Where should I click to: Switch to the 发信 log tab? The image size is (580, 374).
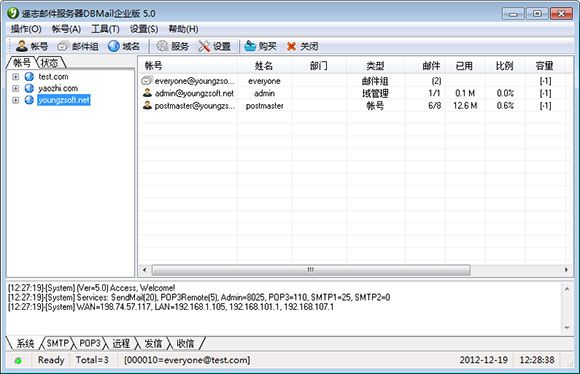pyautogui.click(x=153, y=343)
